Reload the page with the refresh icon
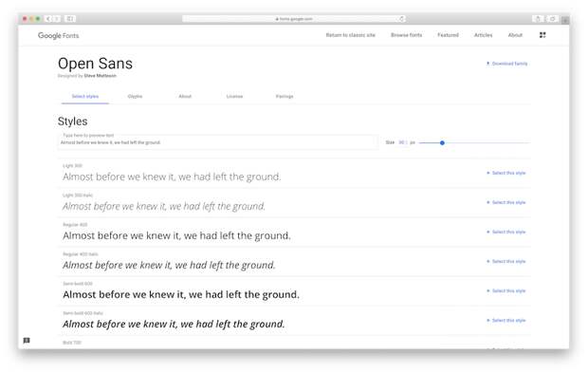 [401, 19]
